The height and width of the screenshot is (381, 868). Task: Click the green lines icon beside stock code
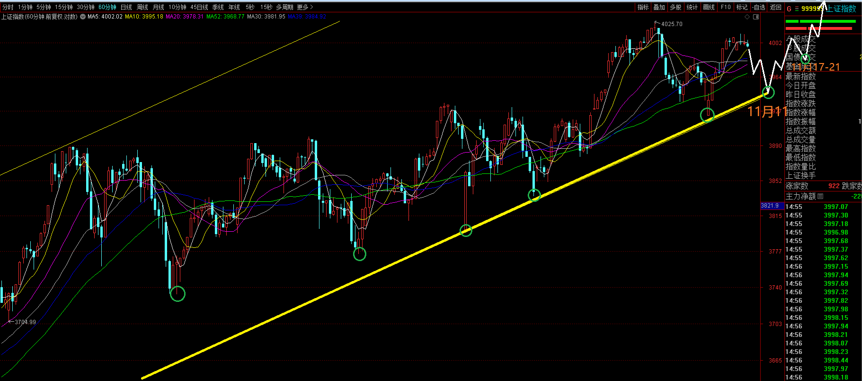(x=797, y=9)
